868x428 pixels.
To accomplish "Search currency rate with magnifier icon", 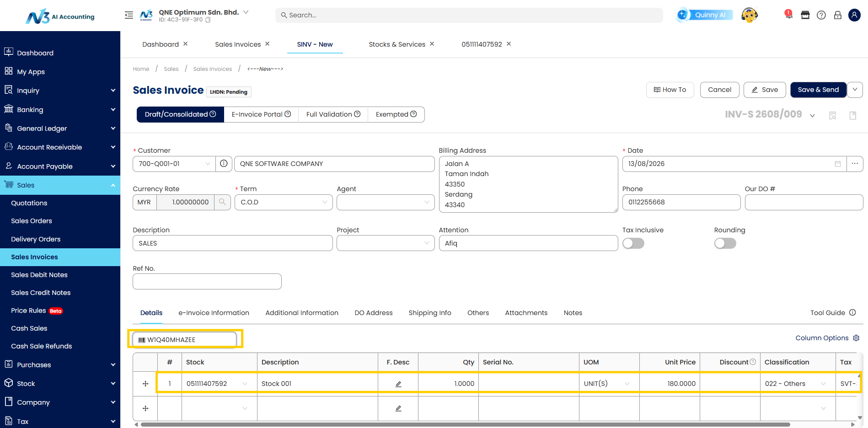I will pos(222,202).
